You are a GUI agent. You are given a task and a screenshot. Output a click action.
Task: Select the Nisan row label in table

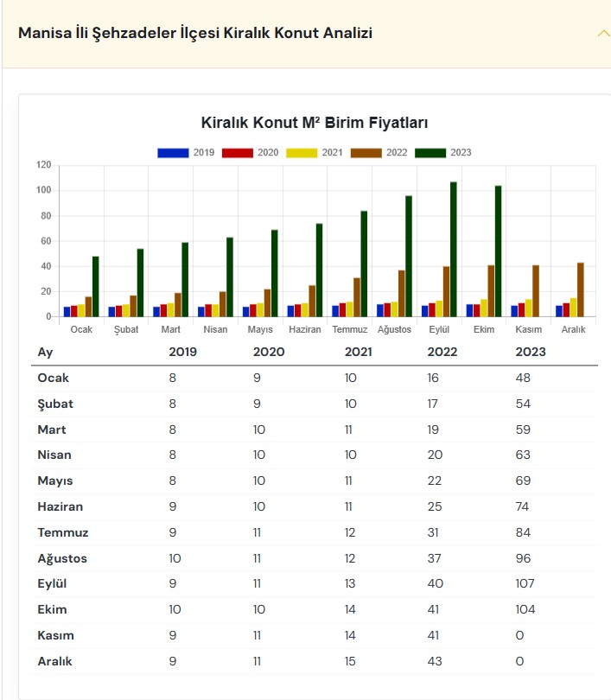[x=54, y=455]
